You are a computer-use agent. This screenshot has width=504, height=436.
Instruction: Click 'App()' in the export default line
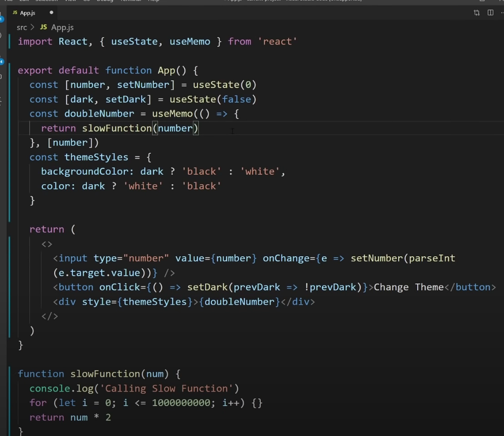[172, 70]
